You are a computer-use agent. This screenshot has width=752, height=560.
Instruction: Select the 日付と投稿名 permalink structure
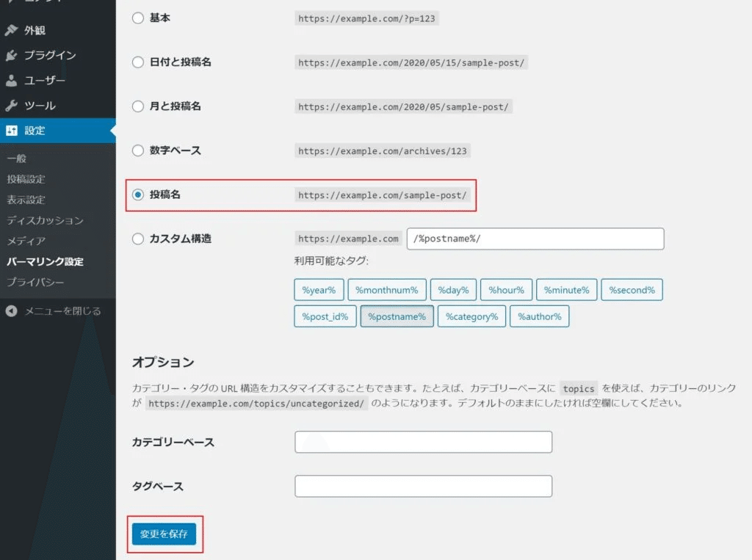pyautogui.click(x=137, y=62)
